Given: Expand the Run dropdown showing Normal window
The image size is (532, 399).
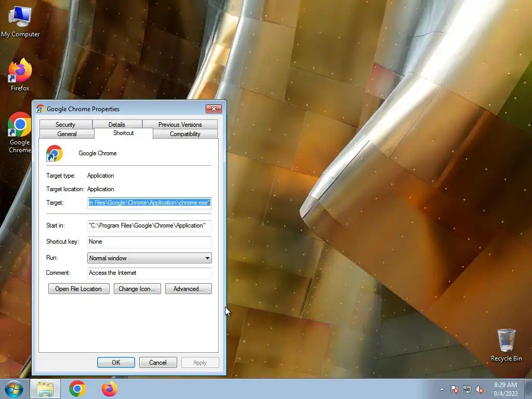Looking at the screenshot, I should pyautogui.click(x=150, y=258).
